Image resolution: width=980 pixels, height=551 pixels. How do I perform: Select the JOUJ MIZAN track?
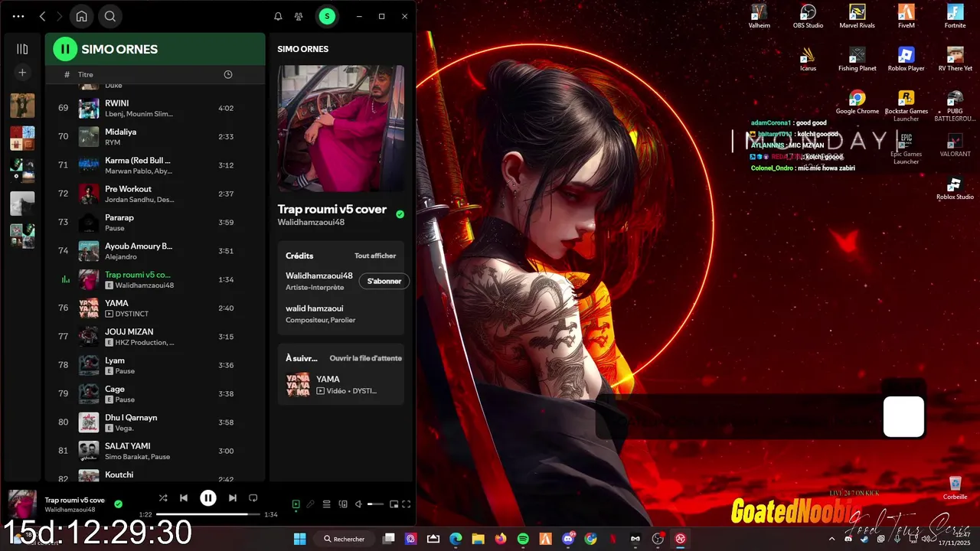(155, 337)
